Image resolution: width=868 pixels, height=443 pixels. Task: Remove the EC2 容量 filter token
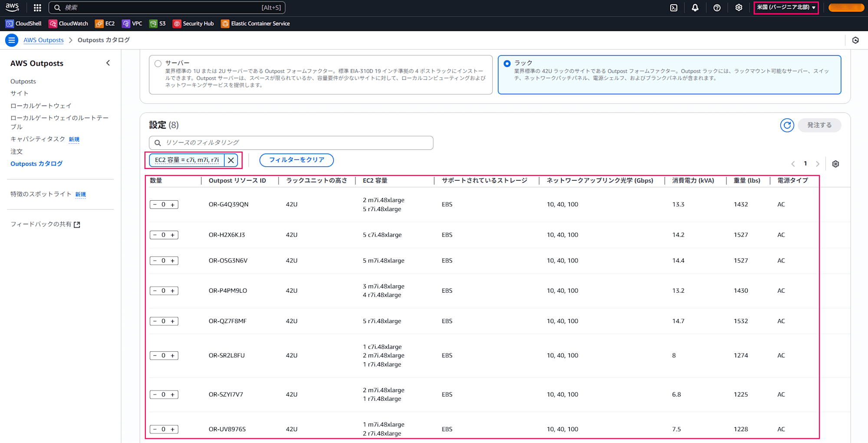click(231, 160)
